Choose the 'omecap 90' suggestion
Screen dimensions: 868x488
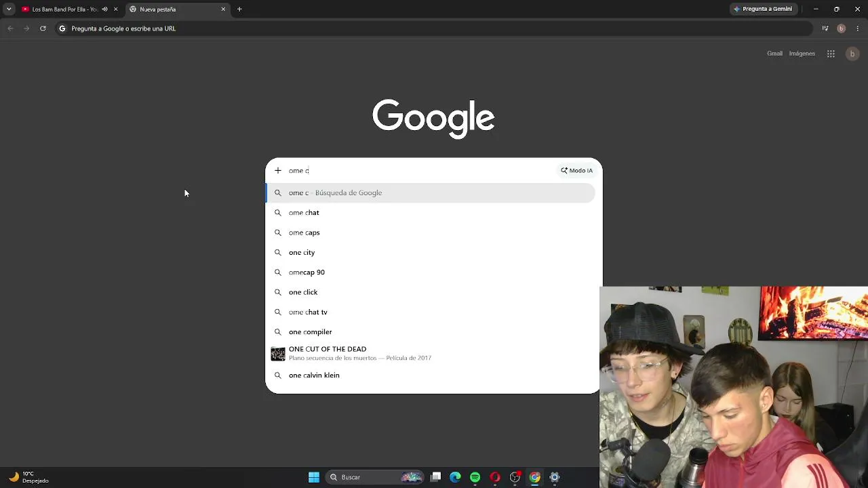tap(430, 272)
